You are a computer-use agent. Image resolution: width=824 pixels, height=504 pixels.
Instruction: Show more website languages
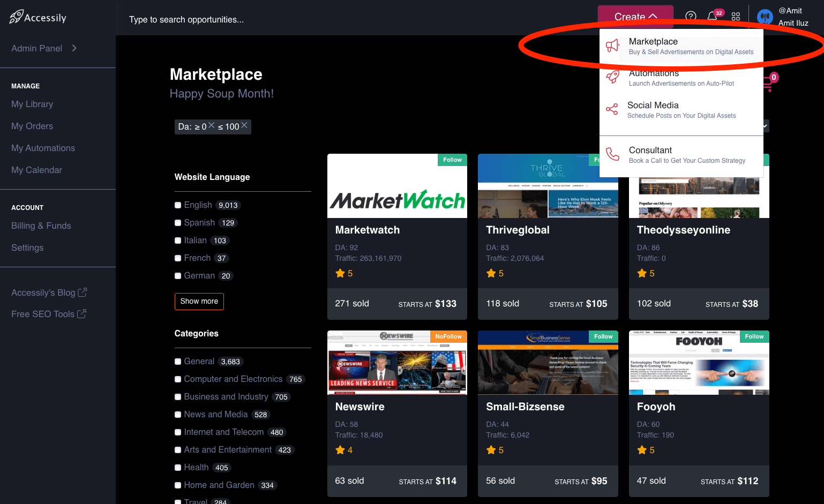[199, 302]
